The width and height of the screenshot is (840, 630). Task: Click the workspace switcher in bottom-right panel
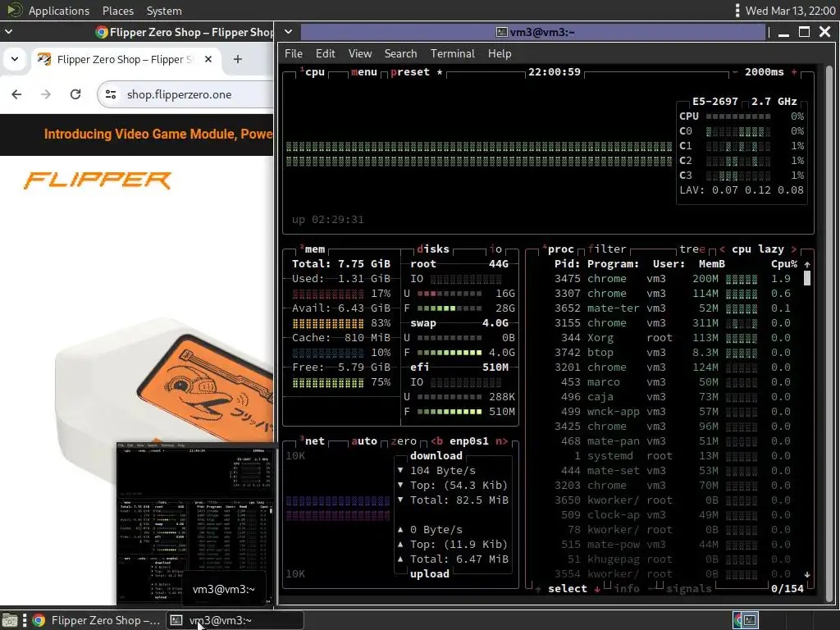pos(746,620)
